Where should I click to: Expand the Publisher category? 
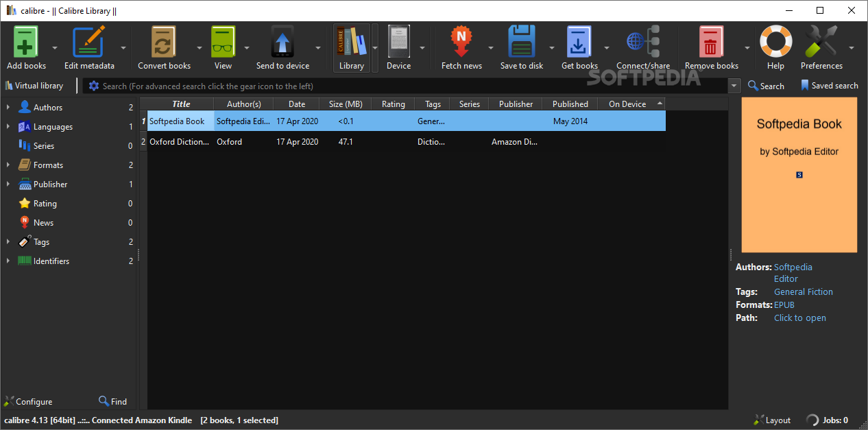pos(8,184)
